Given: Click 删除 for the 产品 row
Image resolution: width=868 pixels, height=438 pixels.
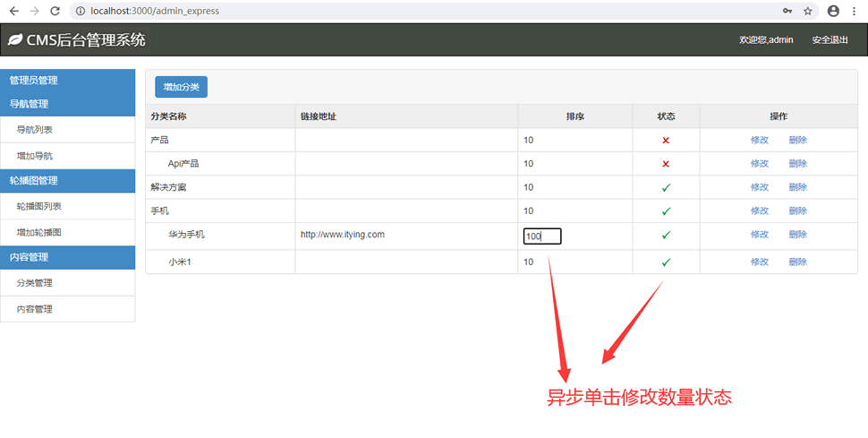Looking at the screenshot, I should point(797,141).
